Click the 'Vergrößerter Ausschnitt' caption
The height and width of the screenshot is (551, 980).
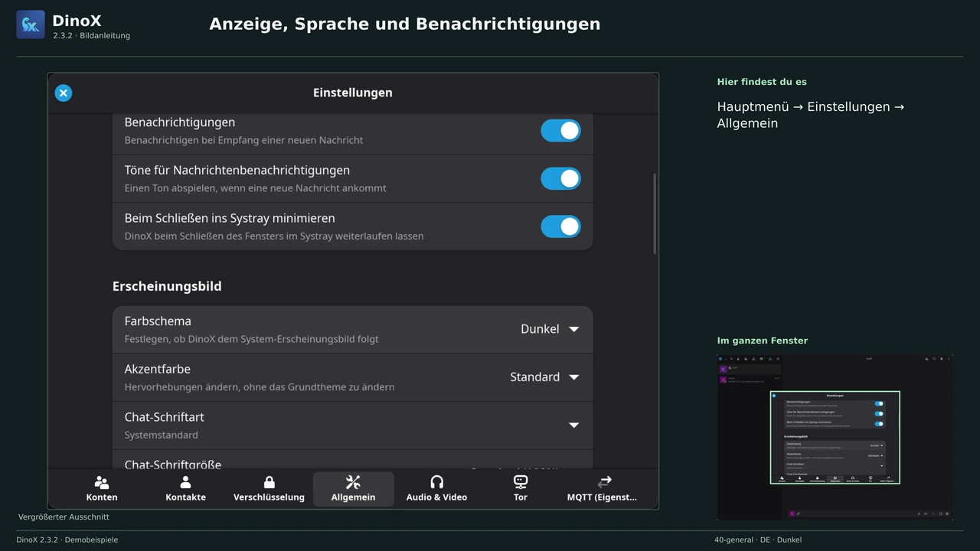[64, 517]
